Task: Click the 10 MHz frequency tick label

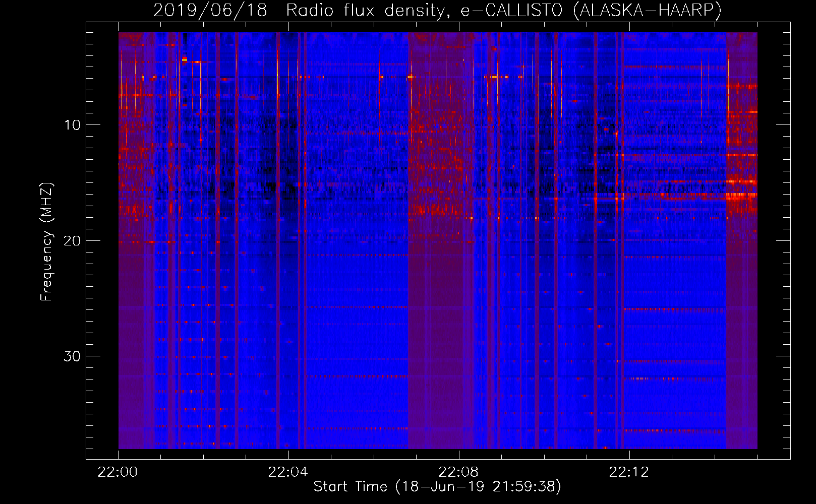Action: tap(73, 125)
